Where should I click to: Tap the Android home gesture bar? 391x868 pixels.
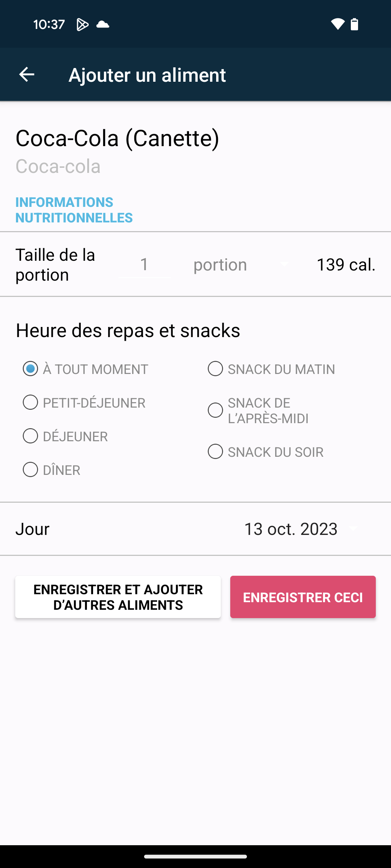pos(195,856)
